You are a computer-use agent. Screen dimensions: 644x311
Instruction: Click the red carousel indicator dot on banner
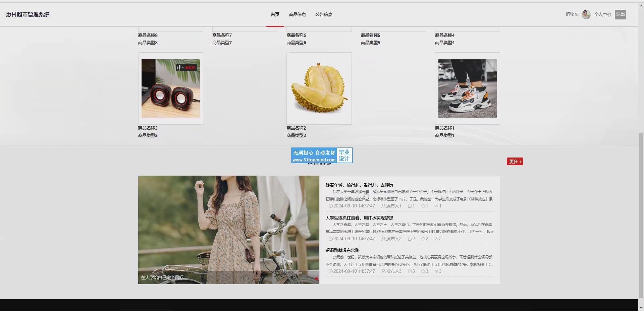tap(316, 278)
